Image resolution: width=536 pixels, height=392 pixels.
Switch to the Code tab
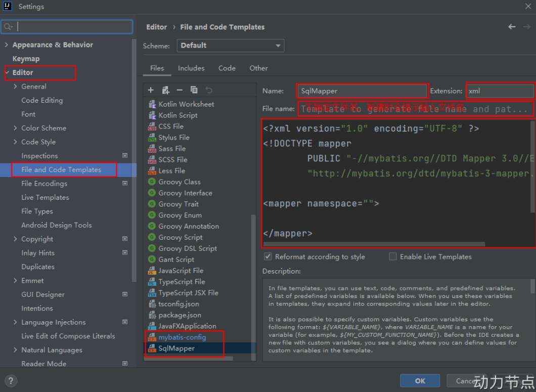pyautogui.click(x=227, y=68)
